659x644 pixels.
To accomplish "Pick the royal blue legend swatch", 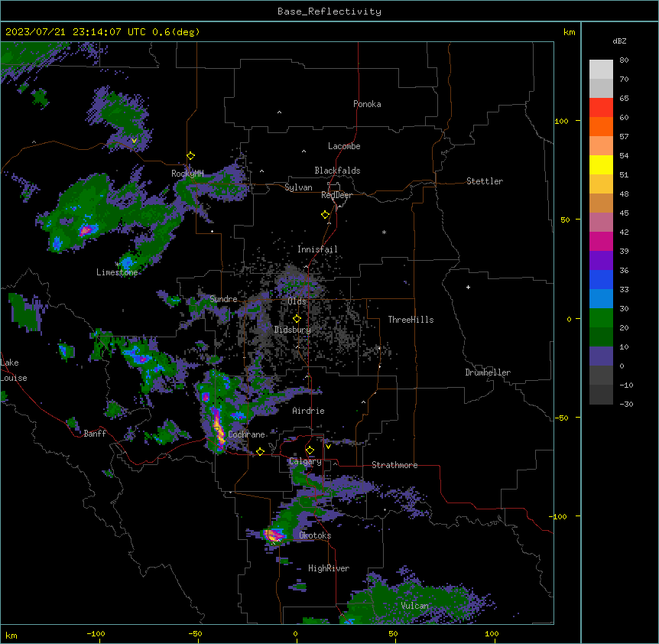I will click(x=601, y=279).
